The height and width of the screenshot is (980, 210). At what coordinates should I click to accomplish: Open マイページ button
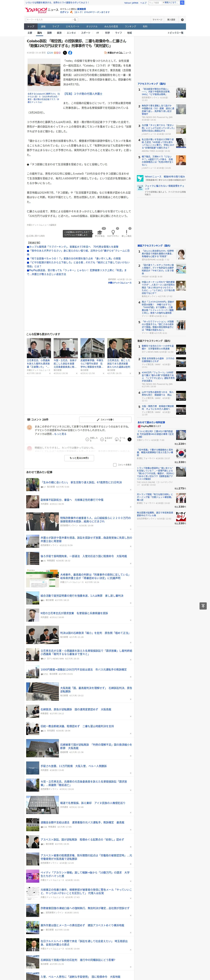click(157, 20)
